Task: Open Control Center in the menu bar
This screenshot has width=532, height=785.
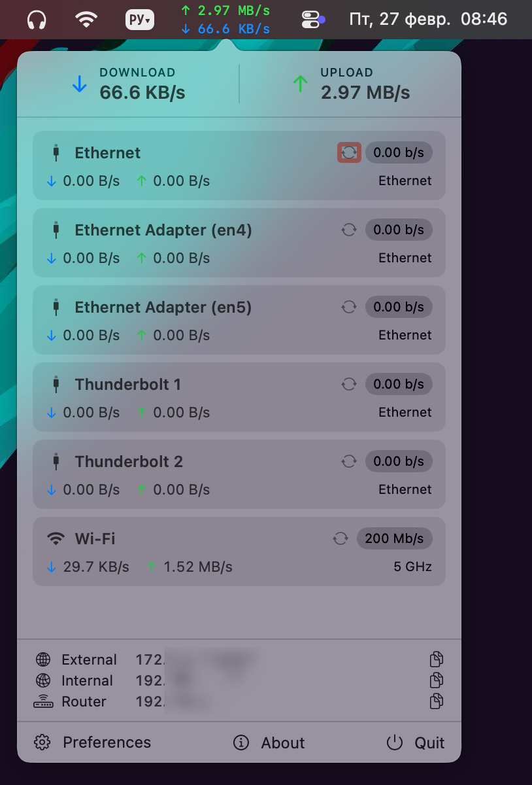Action: 312,20
